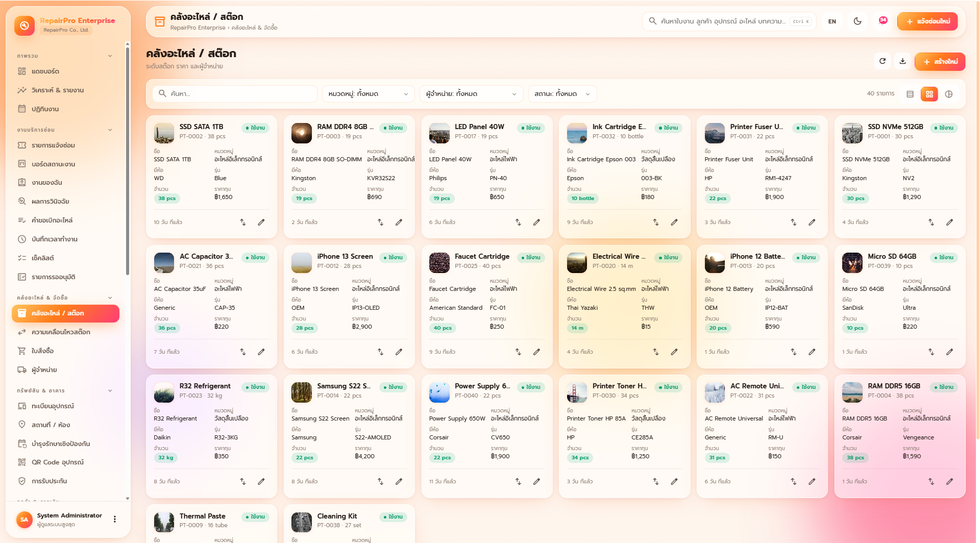Click the orange สร้างใหม่ button

[940, 61]
